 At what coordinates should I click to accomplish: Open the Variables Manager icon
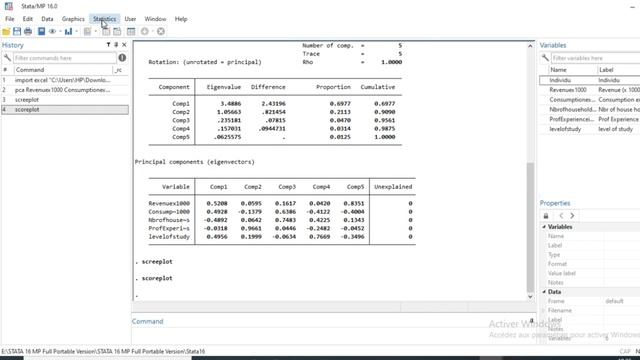[131, 31]
